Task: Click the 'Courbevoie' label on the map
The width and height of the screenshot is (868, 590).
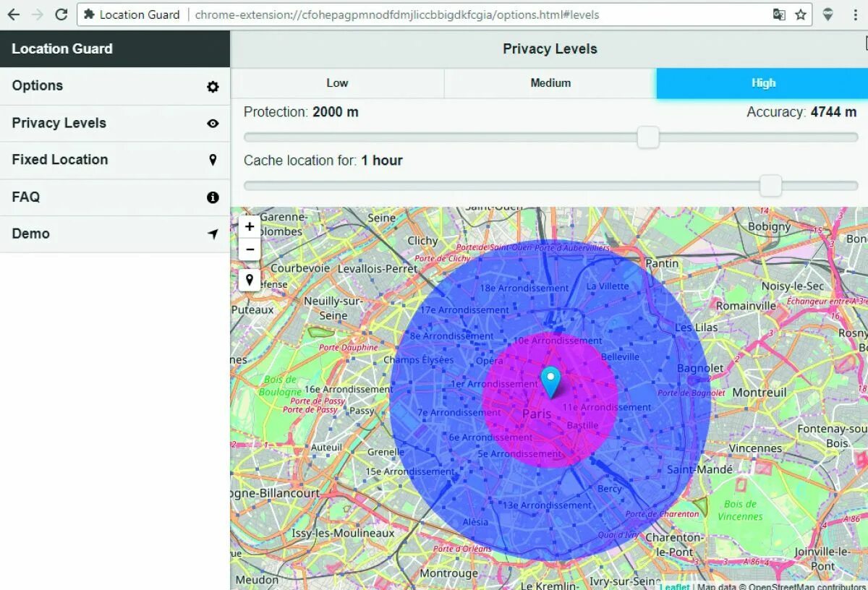Action: point(300,268)
